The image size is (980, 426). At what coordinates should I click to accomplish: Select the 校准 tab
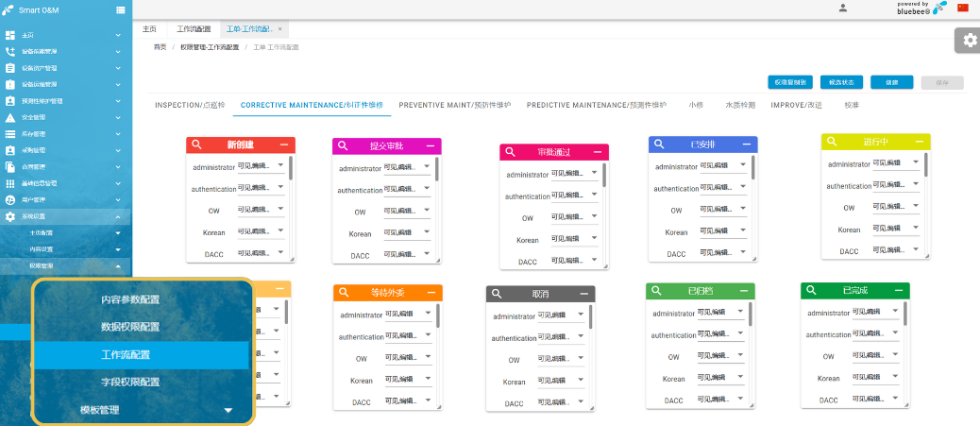852,105
